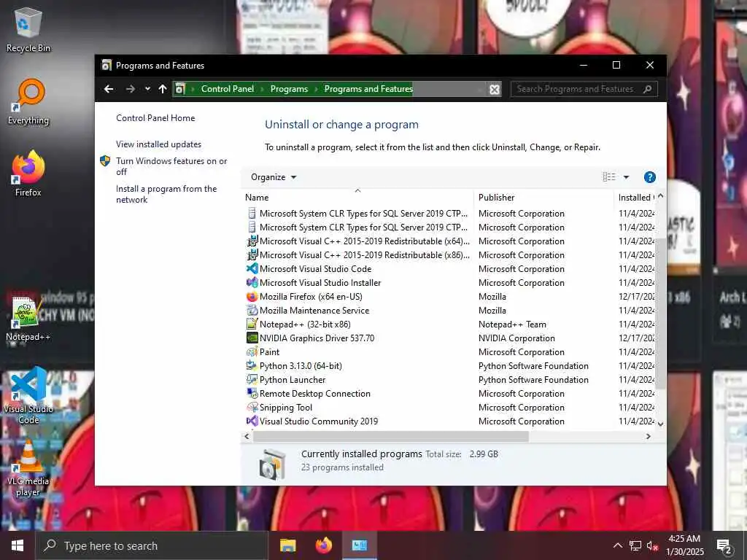Sort by the Installed On column header
The image size is (747, 560).
(635, 197)
